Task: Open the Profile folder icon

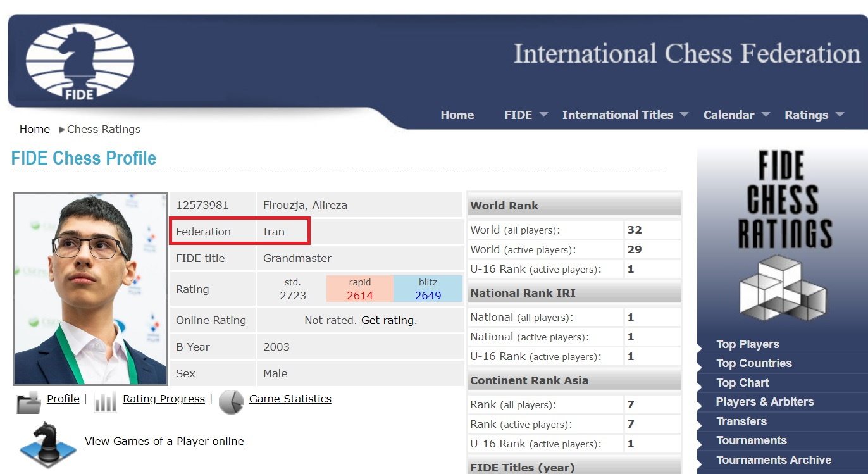Action: pyautogui.click(x=28, y=402)
